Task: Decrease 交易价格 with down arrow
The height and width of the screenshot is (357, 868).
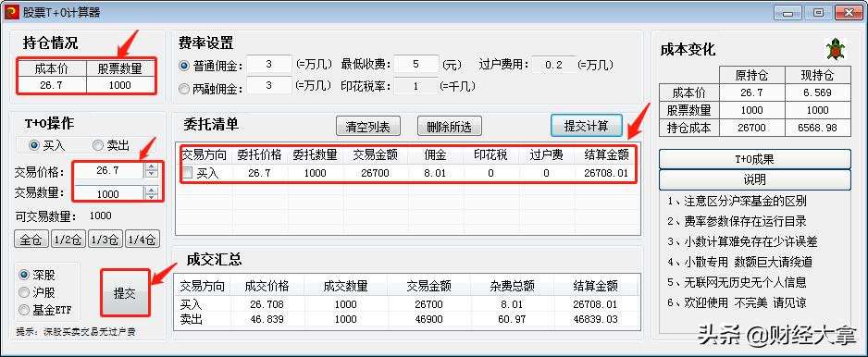Action: tap(151, 174)
